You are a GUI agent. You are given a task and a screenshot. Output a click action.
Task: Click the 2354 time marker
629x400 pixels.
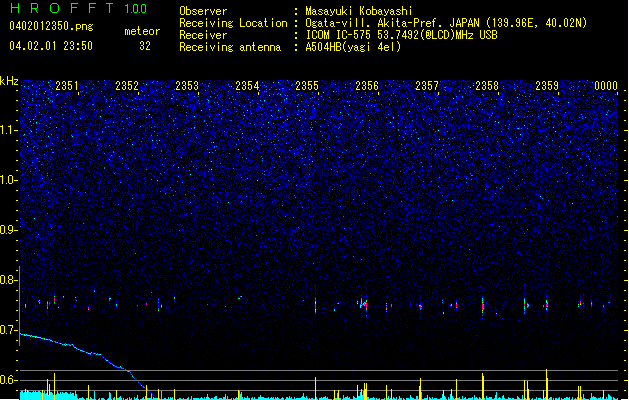pos(247,86)
